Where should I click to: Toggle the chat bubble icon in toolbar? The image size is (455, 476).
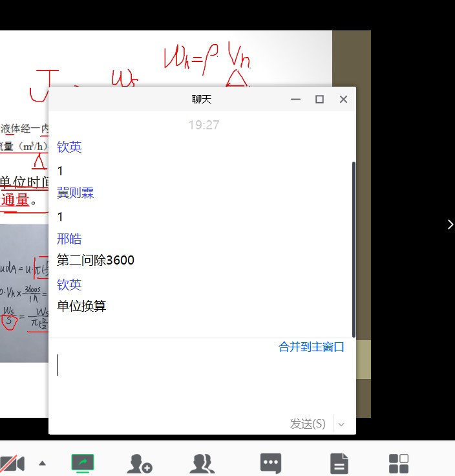coord(270,463)
